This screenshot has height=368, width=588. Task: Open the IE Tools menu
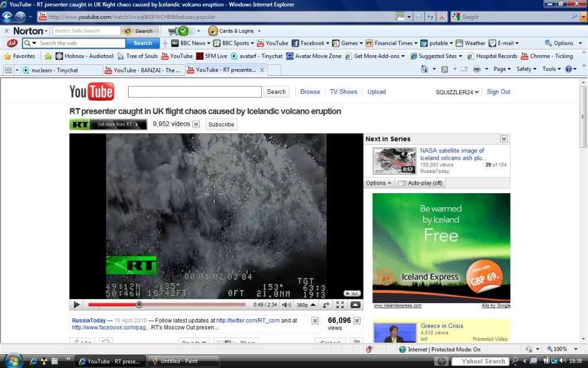(552, 69)
